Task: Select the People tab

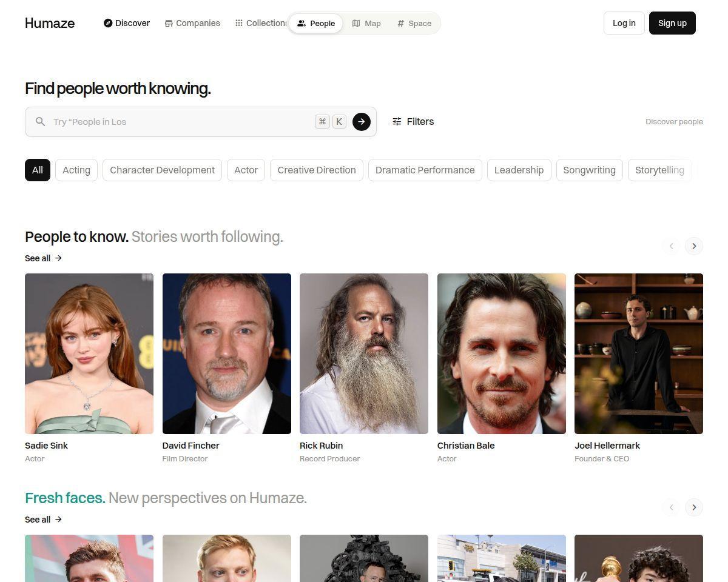Action: pos(315,23)
